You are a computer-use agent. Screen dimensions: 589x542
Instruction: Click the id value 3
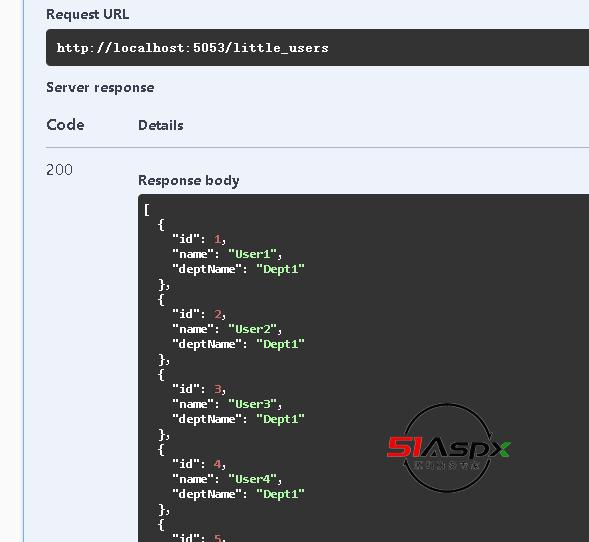(217, 389)
